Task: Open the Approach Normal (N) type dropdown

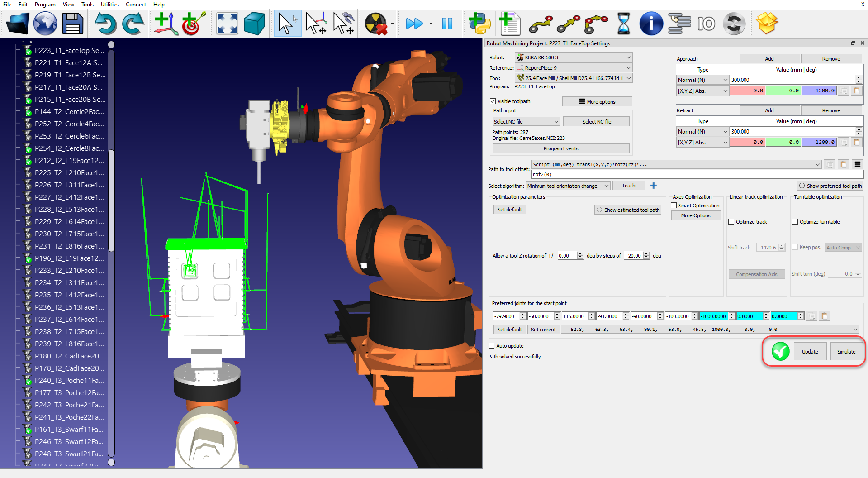Action: 702,80
